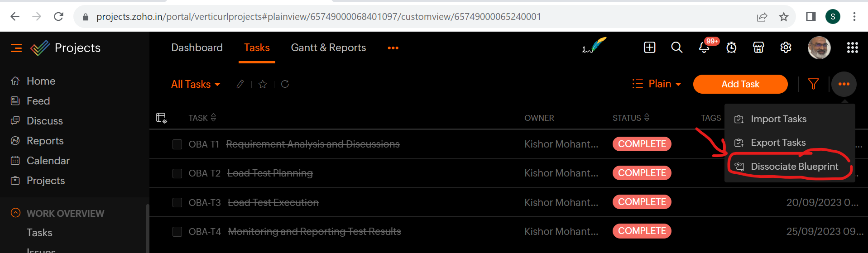Screen dimensions: 868x253
Task: Click the search magnifier icon
Action: pos(676,48)
